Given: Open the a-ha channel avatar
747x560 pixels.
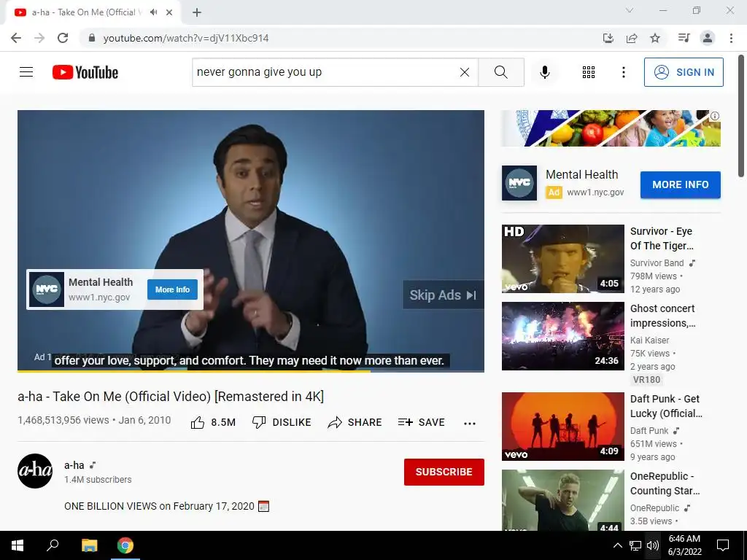Looking at the screenshot, I should (x=35, y=471).
